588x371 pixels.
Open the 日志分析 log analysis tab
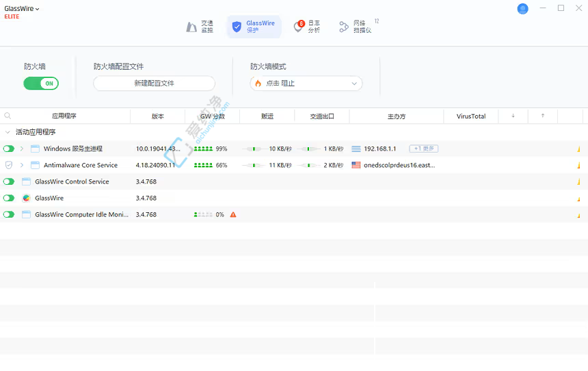307,27
